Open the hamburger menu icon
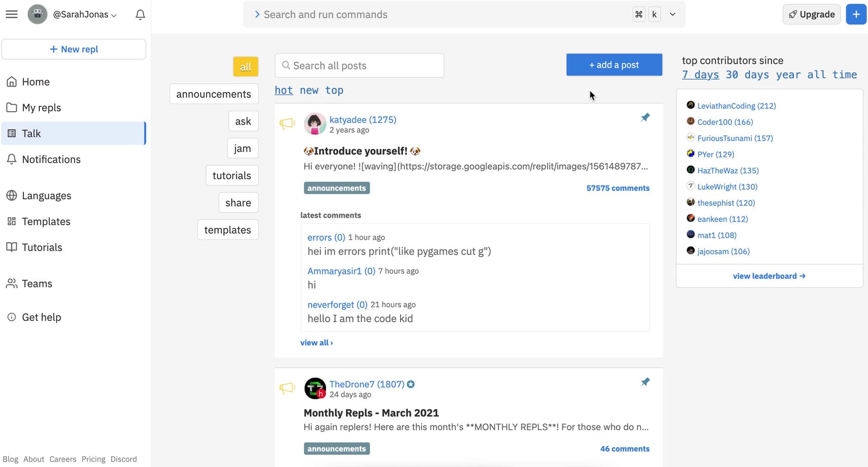 click(x=12, y=14)
